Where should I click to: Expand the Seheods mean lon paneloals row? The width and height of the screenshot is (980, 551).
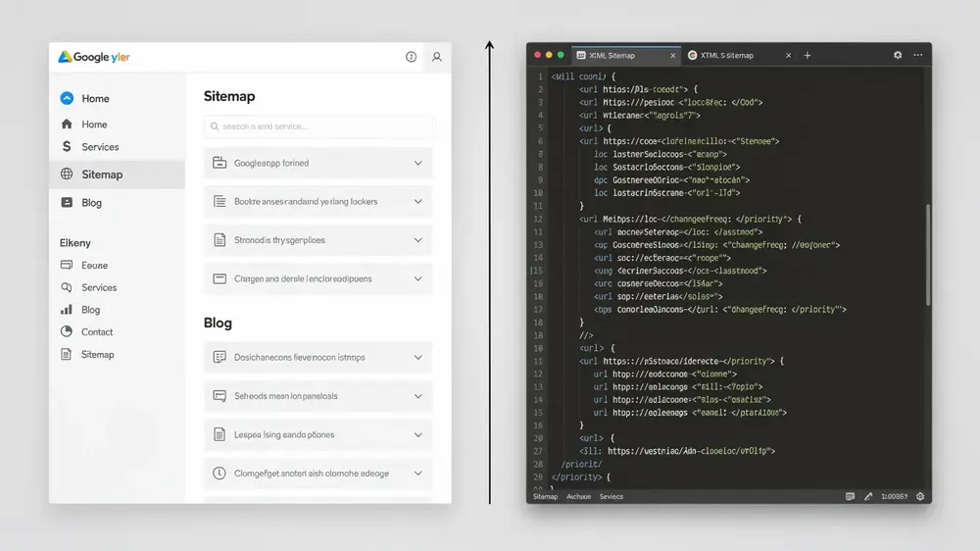point(318,396)
